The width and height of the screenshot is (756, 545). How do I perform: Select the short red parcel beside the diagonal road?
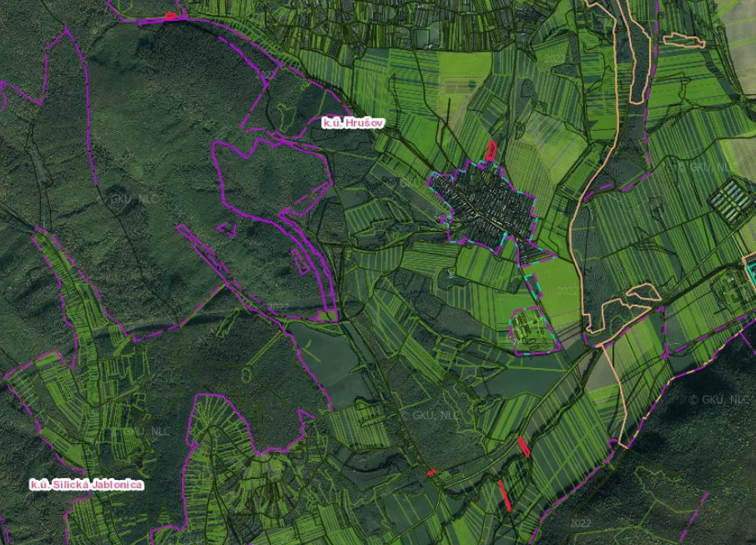[x=524, y=447]
